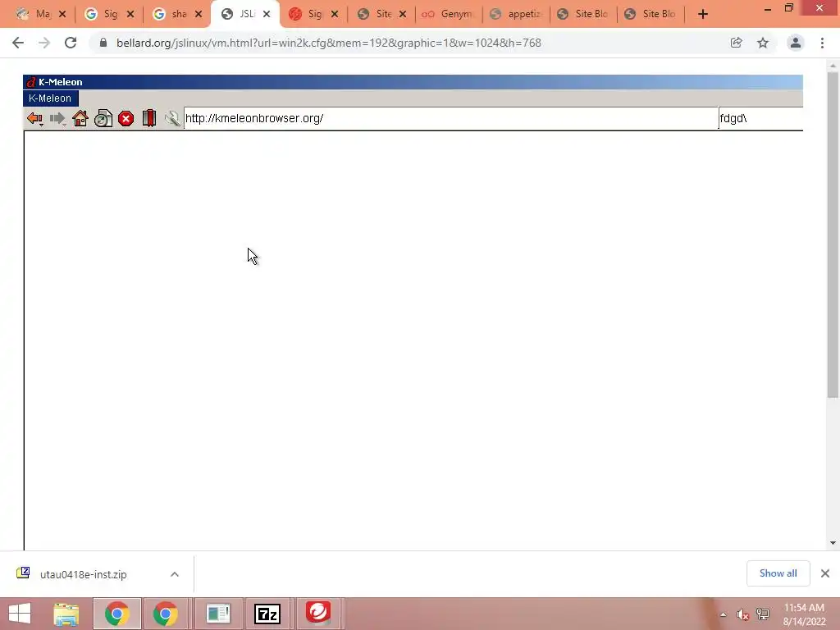Viewport: 840px width, 630px height.
Task: Close the active JSLinux tab
Action: pos(267,14)
